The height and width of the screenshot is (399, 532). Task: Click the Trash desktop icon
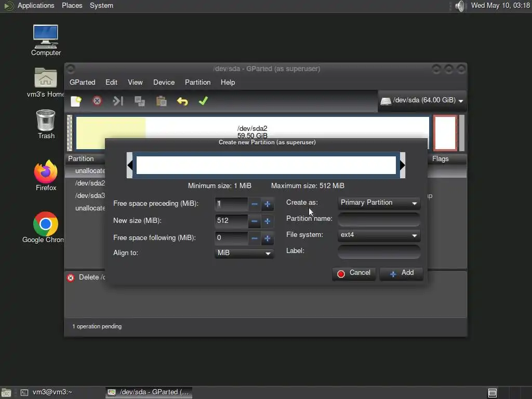tap(46, 124)
